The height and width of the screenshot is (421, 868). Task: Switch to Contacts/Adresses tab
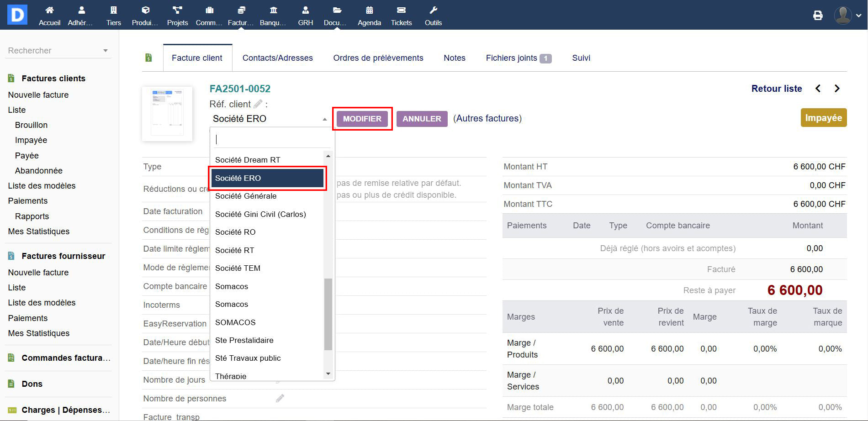[277, 58]
